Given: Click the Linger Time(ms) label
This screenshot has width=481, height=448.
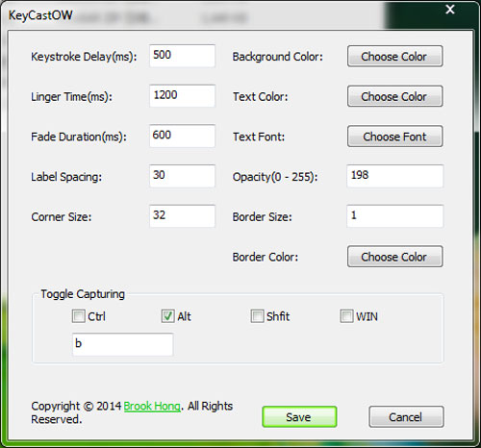Looking at the screenshot, I should click(71, 97).
